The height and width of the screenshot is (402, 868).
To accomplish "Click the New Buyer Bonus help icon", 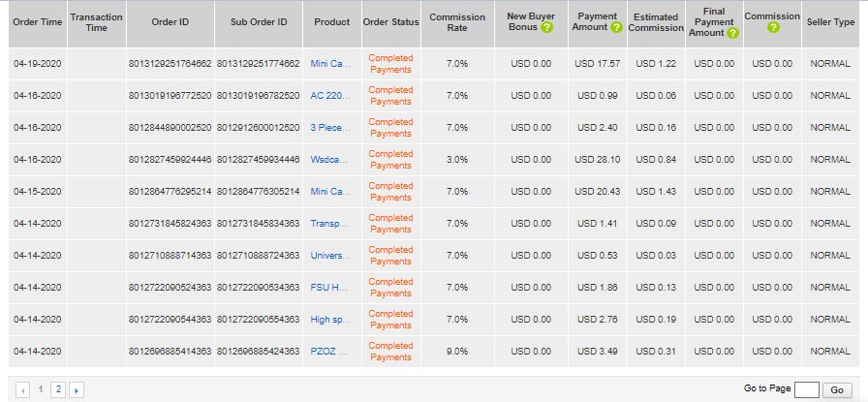I will (x=547, y=28).
